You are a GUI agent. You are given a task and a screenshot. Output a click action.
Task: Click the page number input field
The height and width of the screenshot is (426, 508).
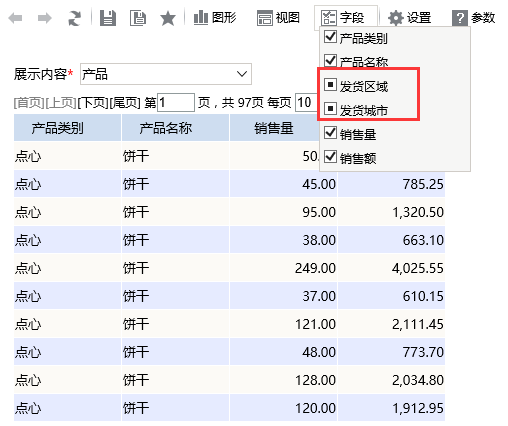176,103
